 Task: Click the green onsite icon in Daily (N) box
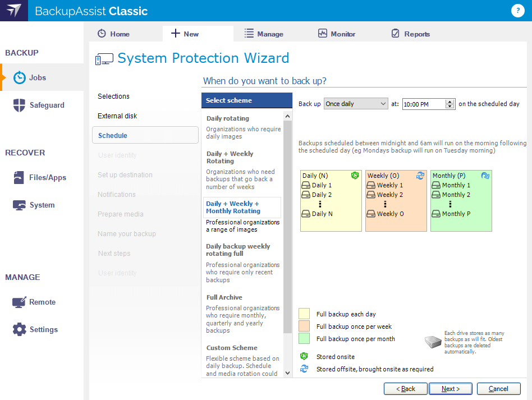(x=355, y=176)
